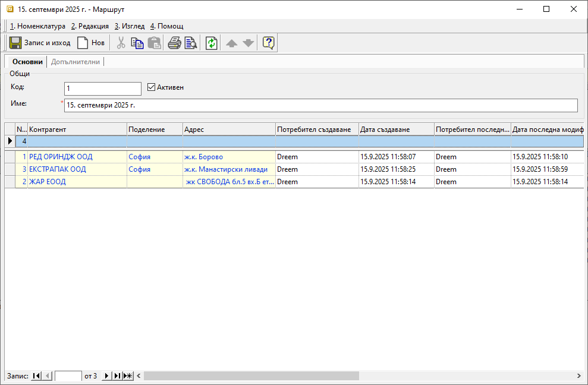The width and height of the screenshot is (588, 385).
Task: Create a new record with Нов
Action: pos(91,43)
